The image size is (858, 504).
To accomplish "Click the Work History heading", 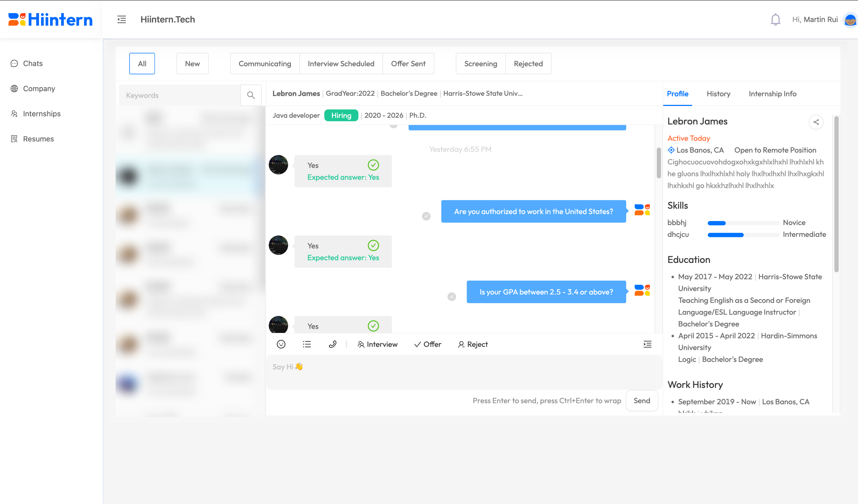I will pos(695,385).
